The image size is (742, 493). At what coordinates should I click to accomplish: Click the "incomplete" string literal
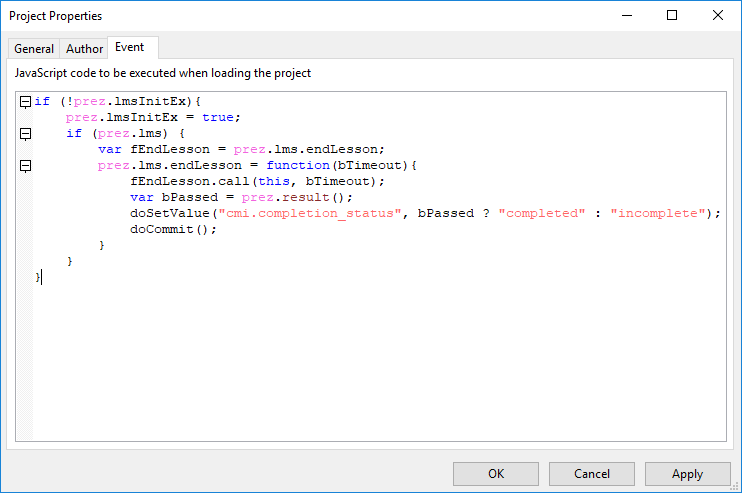point(658,213)
